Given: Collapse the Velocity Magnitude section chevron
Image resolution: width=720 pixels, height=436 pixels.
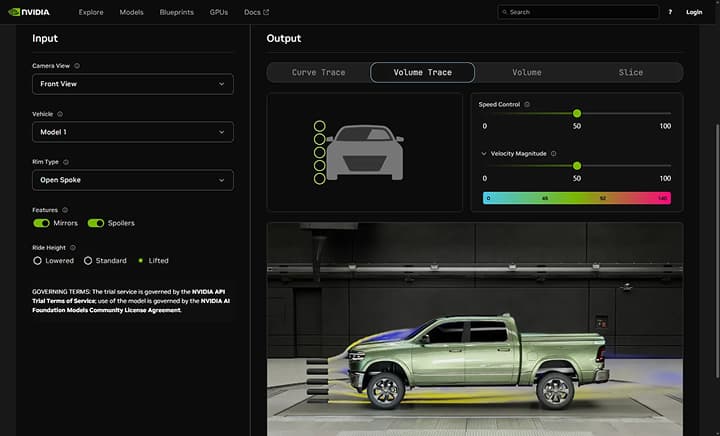Looking at the screenshot, I should 484,154.
